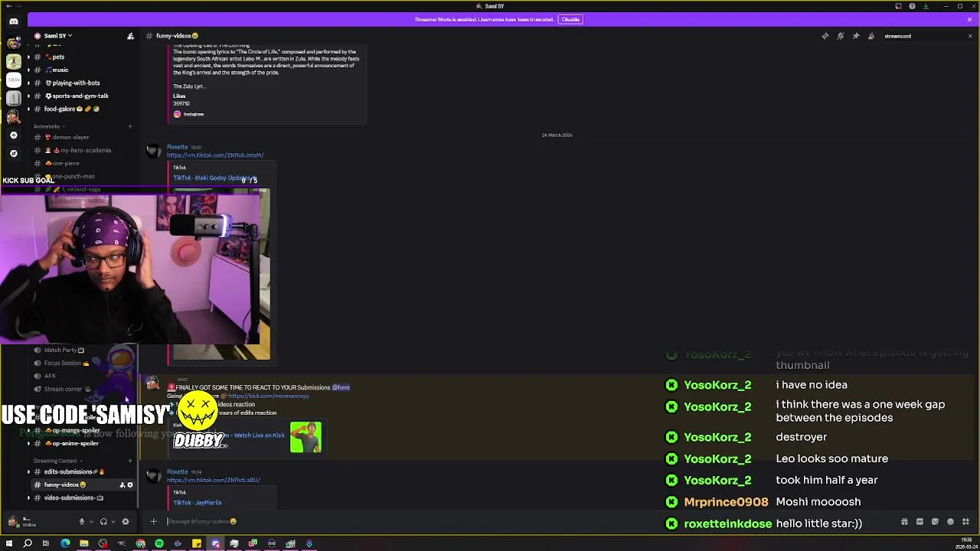
Task: Open the op-anime-spoiler channel
Action: 83,443
